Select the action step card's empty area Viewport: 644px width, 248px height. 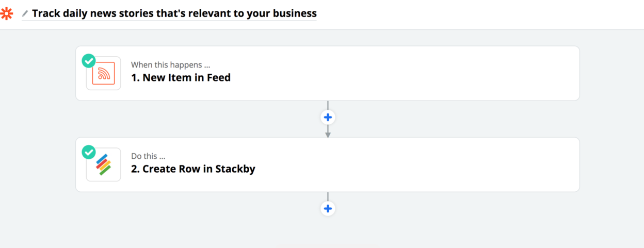413,164
